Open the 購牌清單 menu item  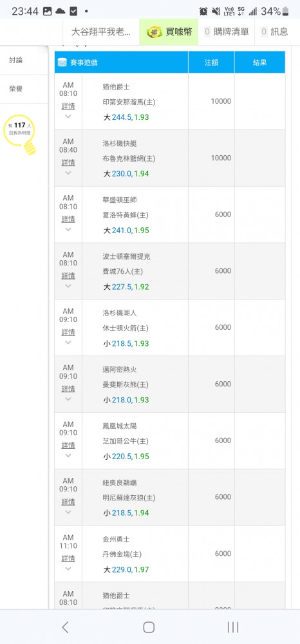click(x=227, y=32)
